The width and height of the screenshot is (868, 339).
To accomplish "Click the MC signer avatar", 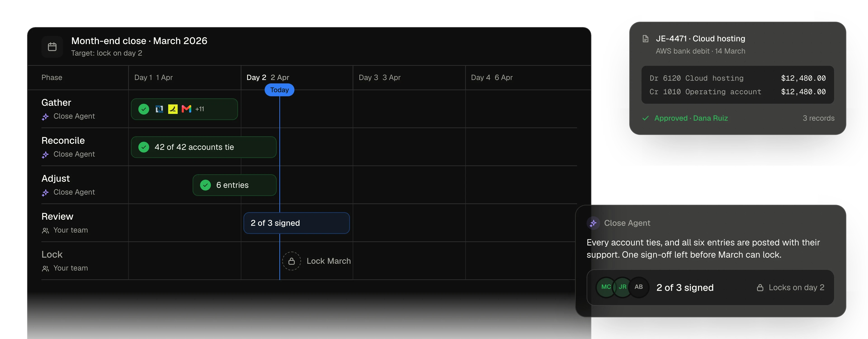I will pos(606,287).
